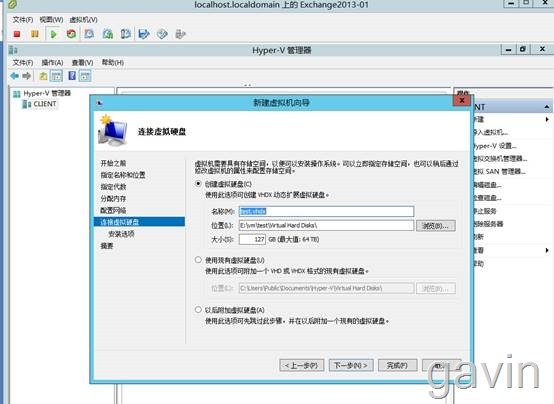Open the 虚拟机(V) menu
Viewport: 554px width, 404px height.
[x=83, y=20]
